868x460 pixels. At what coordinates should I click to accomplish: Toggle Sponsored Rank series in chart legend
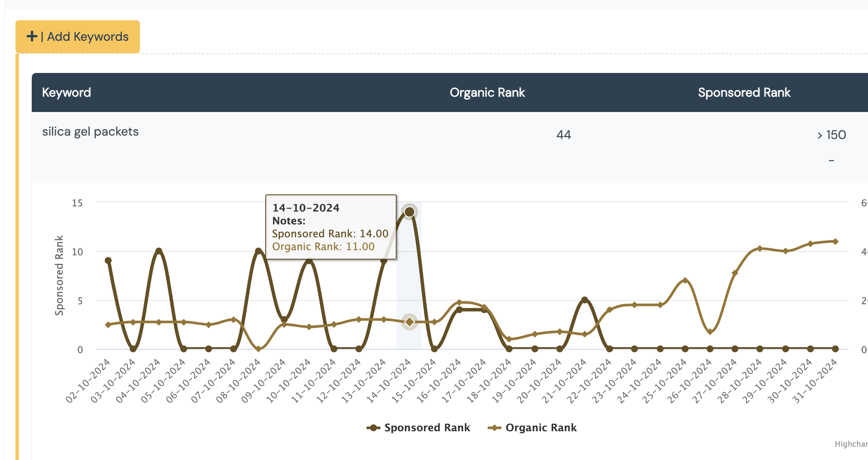pyautogui.click(x=427, y=428)
